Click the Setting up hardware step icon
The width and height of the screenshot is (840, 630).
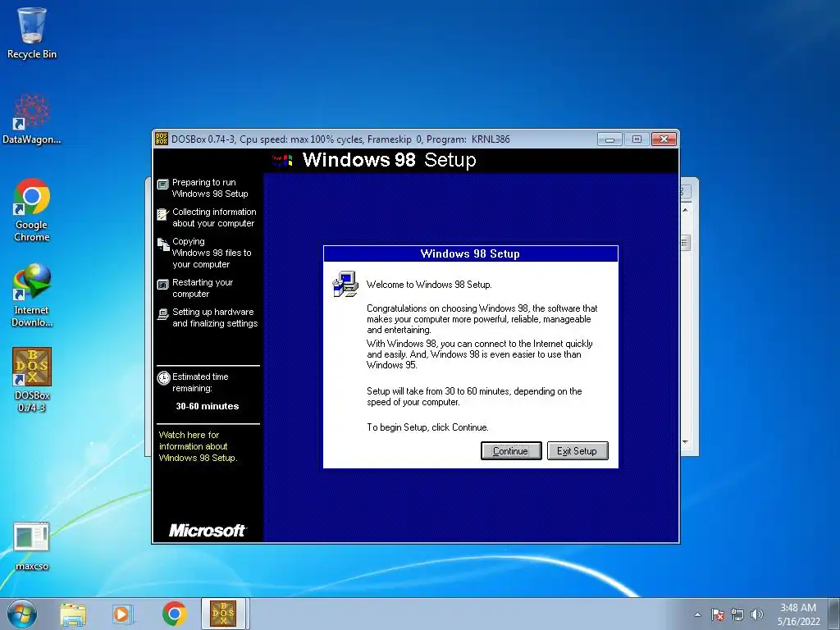coord(163,314)
